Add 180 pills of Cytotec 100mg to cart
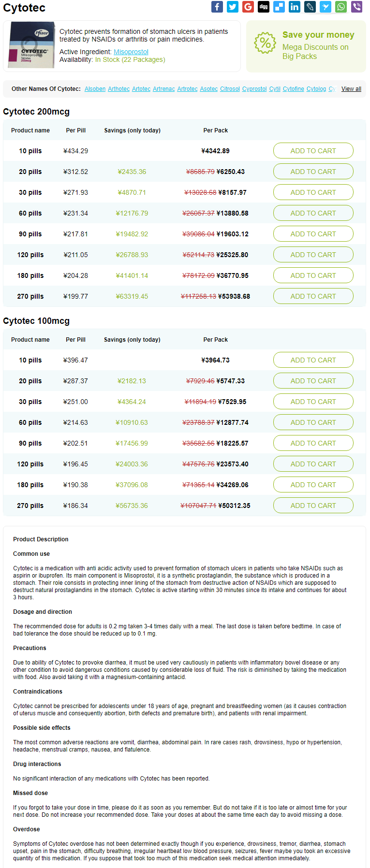 (x=313, y=485)
